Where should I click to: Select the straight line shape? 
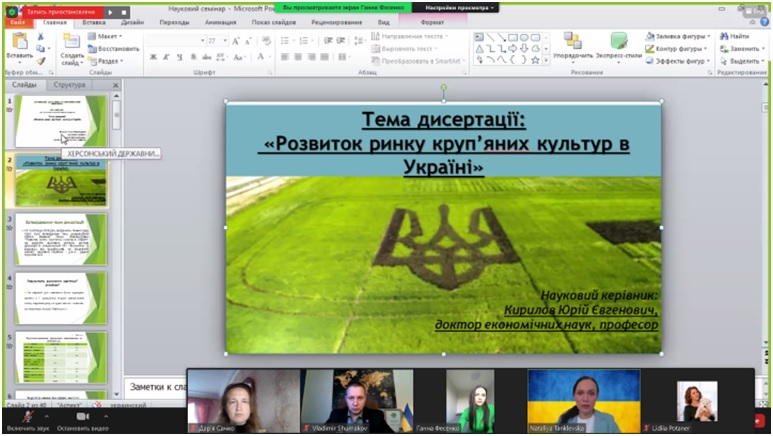tap(491, 37)
